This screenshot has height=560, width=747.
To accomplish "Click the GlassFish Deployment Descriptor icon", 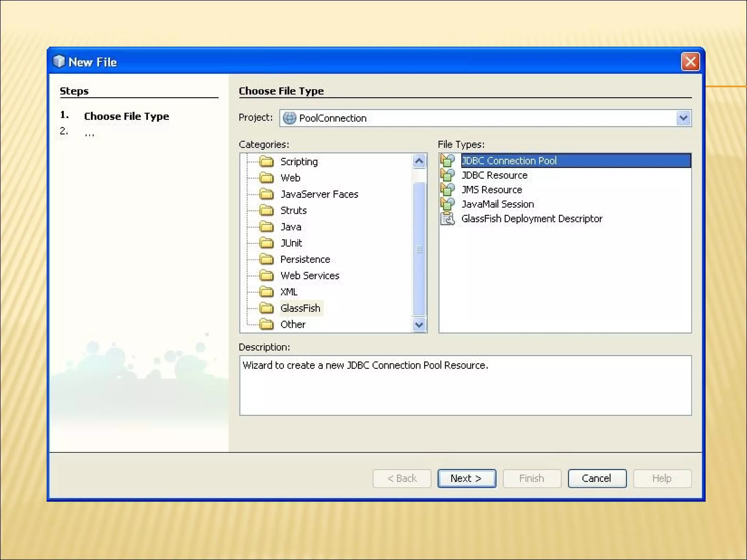I will point(448,218).
